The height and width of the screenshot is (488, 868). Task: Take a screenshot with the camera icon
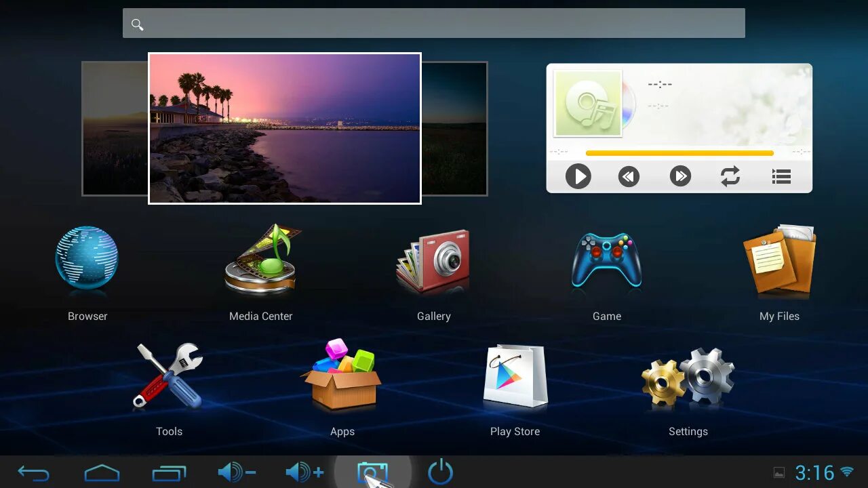click(372, 472)
